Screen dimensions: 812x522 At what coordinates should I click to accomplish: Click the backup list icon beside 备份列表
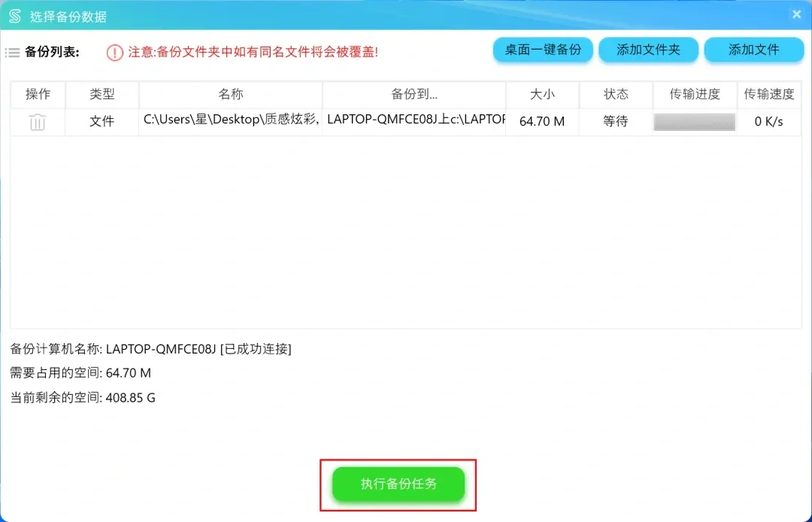(x=13, y=52)
